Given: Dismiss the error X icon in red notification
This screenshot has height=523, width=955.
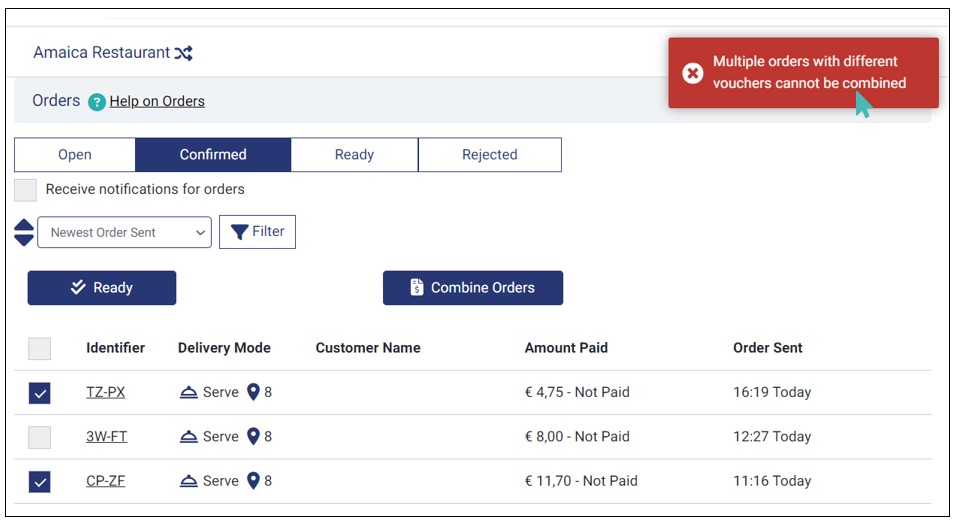Looking at the screenshot, I should pyautogui.click(x=692, y=73).
